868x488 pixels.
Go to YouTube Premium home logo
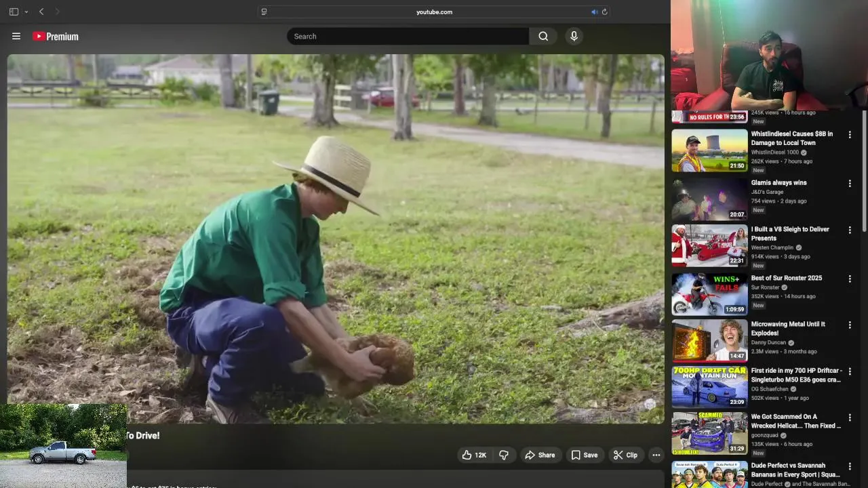[56, 37]
